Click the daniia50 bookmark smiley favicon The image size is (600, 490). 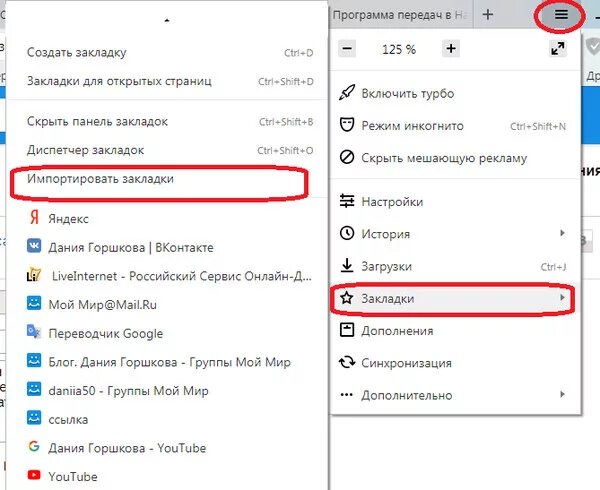pyautogui.click(x=34, y=389)
